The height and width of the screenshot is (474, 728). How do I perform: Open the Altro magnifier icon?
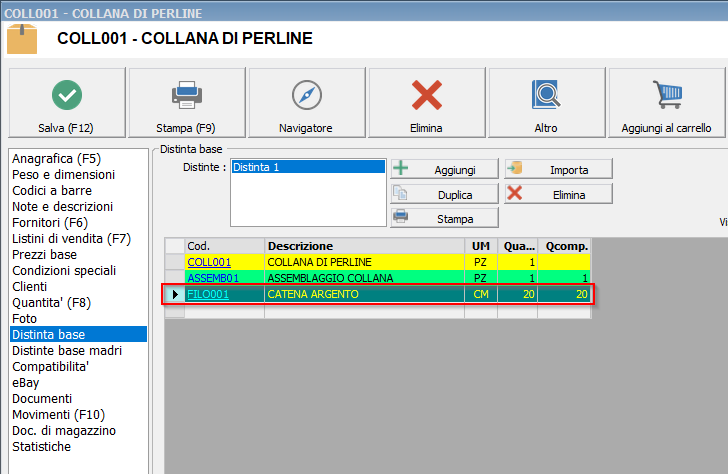(546, 95)
